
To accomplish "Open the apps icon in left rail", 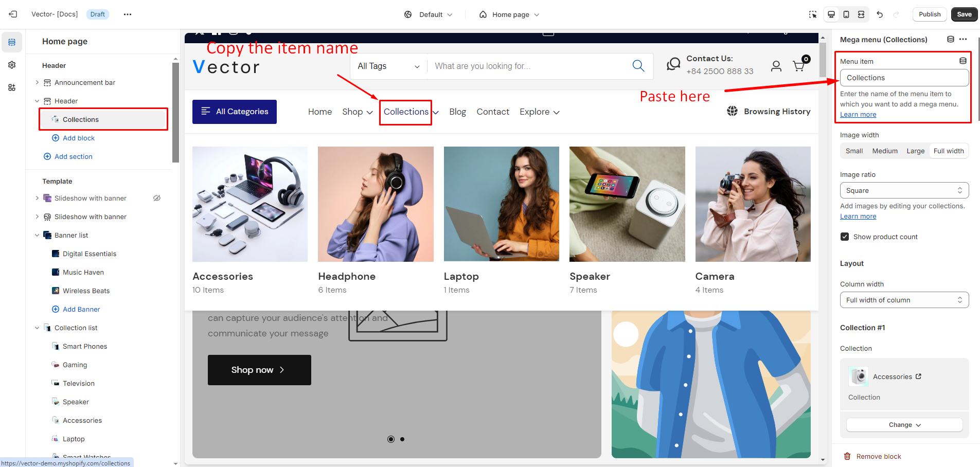I will click(x=12, y=87).
